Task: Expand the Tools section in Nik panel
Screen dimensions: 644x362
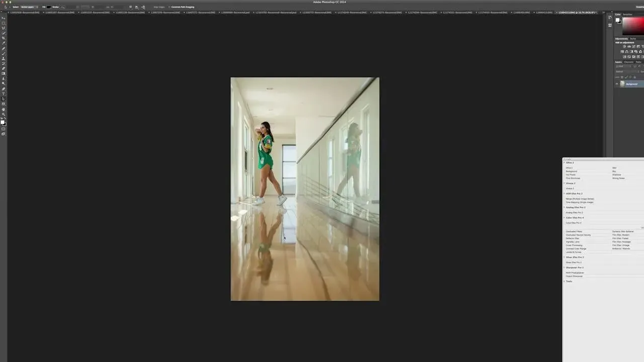Action: click(564, 281)
